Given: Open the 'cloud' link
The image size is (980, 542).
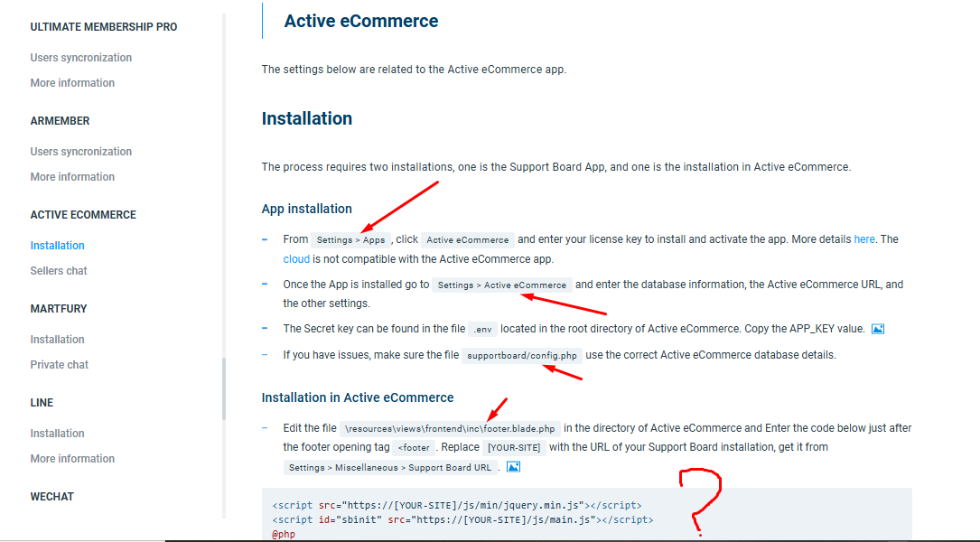Looking at the screenshot, I should [x=296, y=259].
